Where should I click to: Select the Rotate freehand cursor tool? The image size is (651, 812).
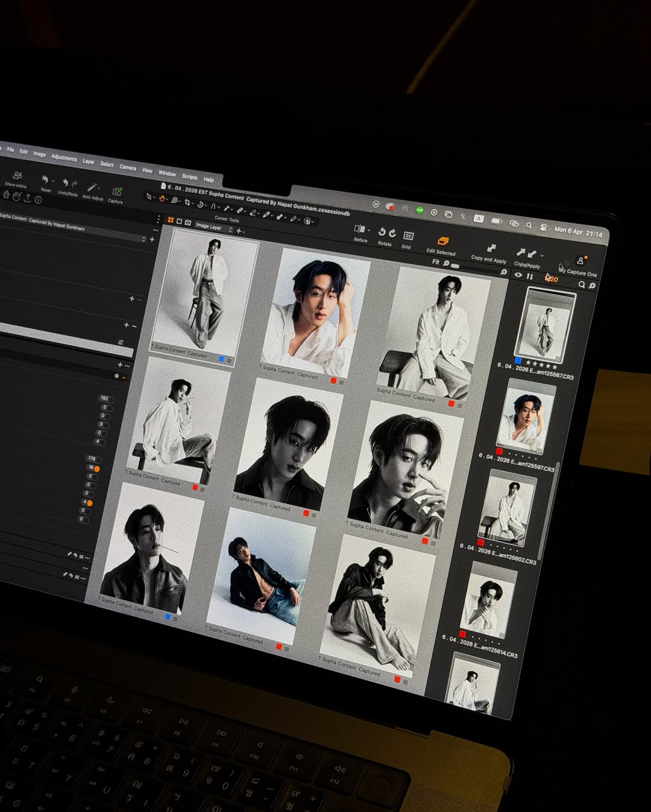(x=200, y=204)
